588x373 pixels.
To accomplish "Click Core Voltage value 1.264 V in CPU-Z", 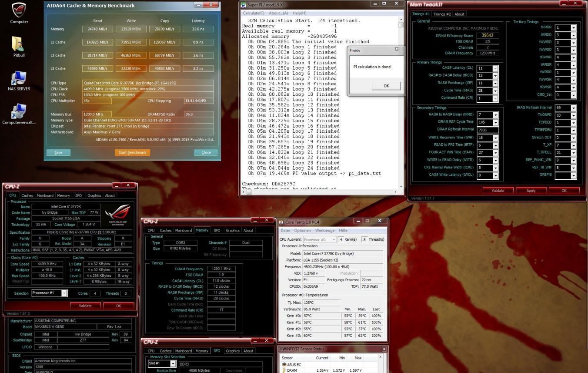I will coord(89,225).
